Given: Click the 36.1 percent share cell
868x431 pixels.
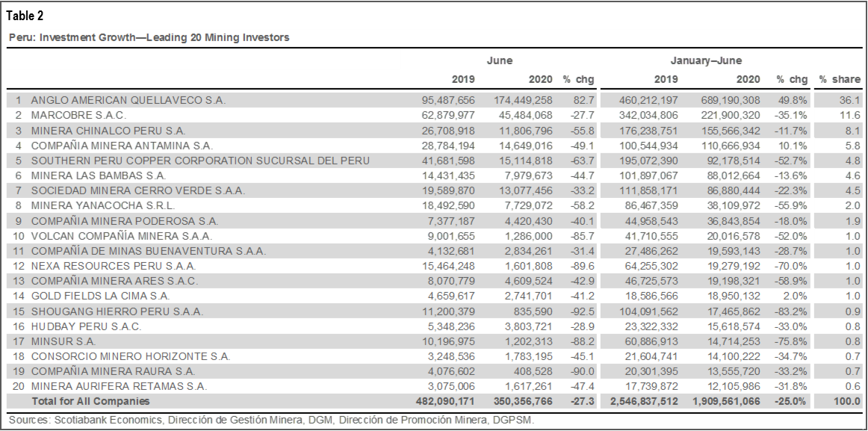Looking at the screenshot, I should point(850,99).
